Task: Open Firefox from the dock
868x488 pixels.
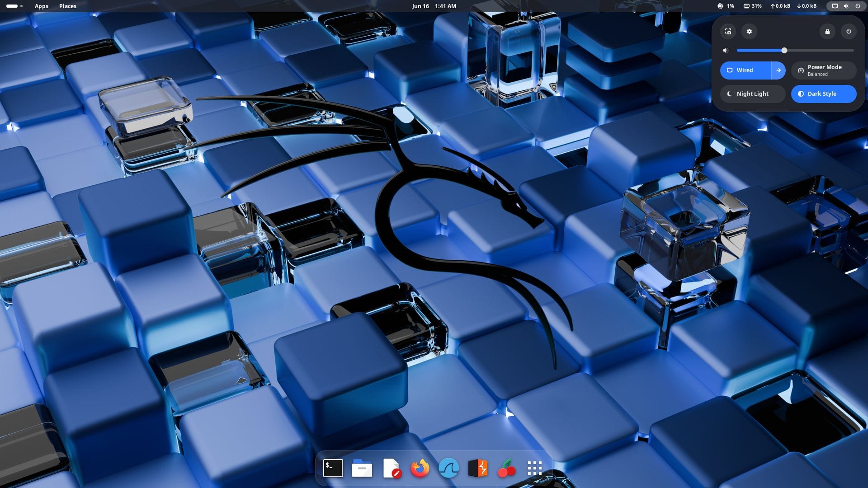Action: coord(420,468)
